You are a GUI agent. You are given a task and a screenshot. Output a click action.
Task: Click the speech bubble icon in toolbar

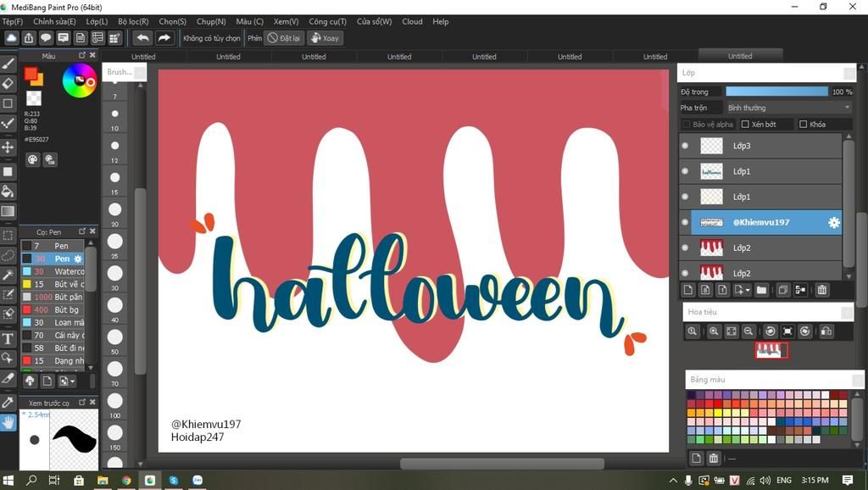point(46,37)
